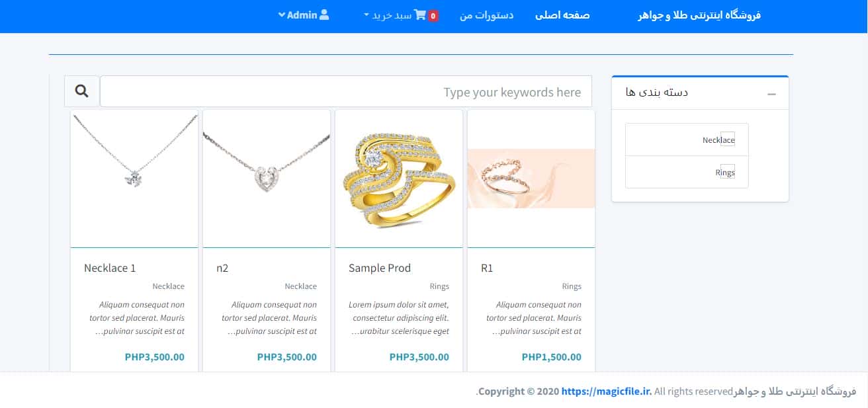868x408 pixels.
Task: Click the red cart item count badge
Action: [x=433, y=16]
